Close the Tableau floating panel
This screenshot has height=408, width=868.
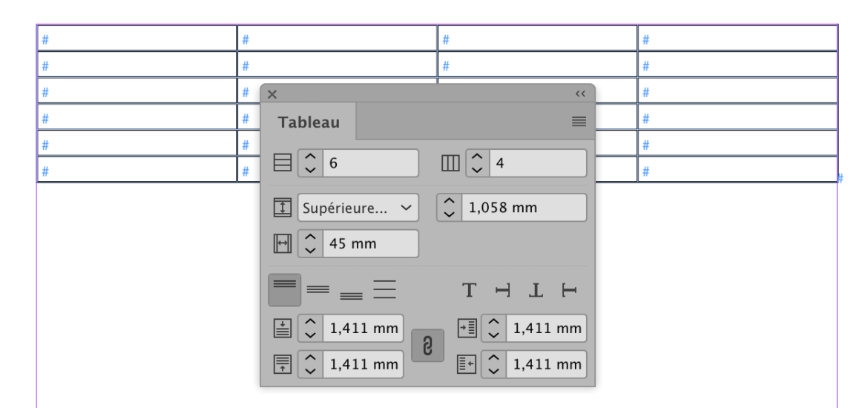tap(272, 94)
